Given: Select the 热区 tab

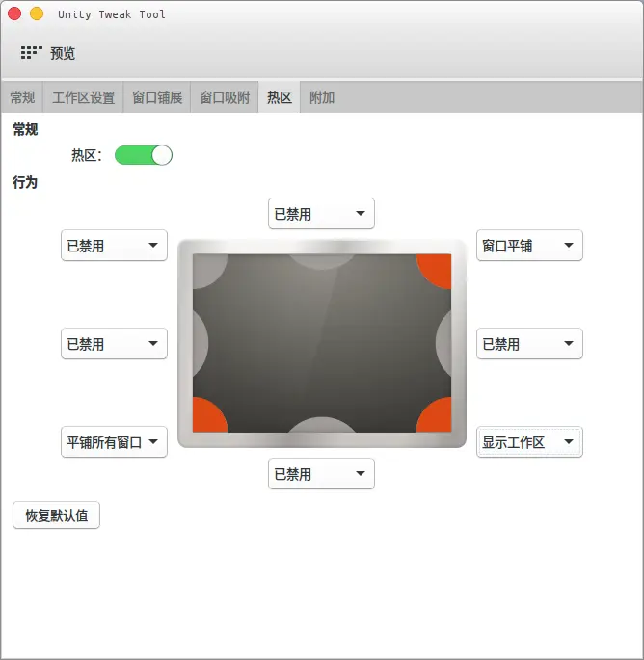Looking at the screenshot, I should pos(280,97).
